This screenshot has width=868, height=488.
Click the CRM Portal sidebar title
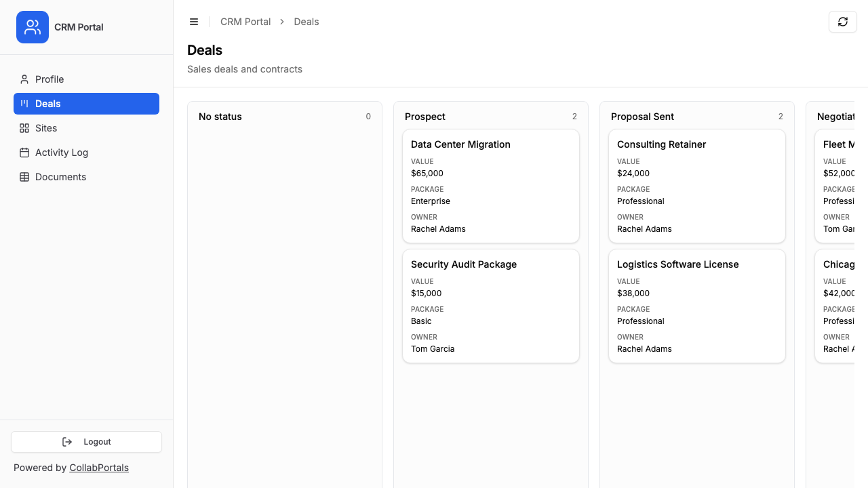point(79,27)
